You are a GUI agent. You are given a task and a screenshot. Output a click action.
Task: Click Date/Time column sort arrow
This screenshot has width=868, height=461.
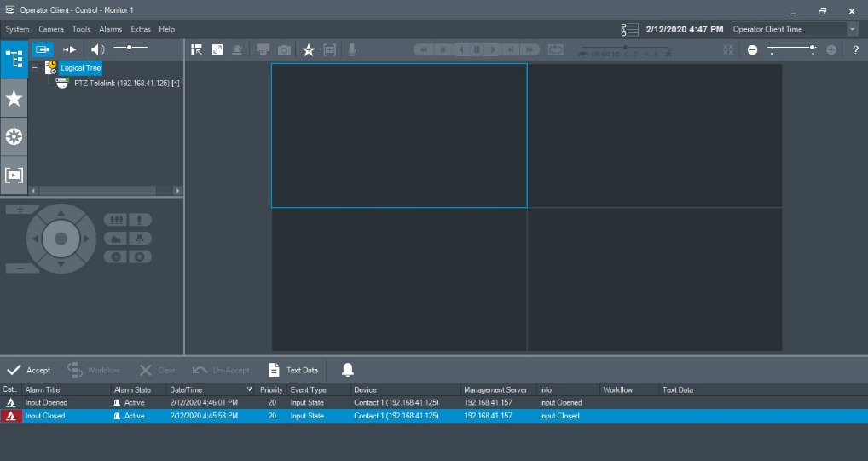click(x=250, y=389)
